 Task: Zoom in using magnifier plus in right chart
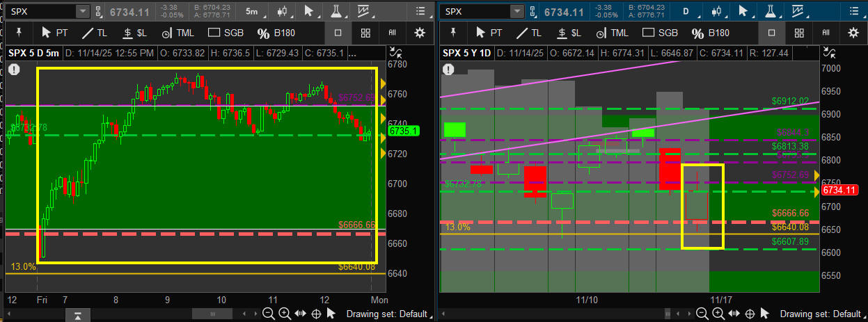coord(718,314)
